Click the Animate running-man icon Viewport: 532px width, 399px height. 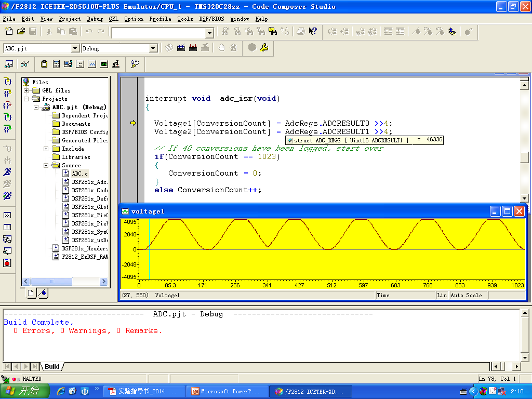click(x=7, y=196)
